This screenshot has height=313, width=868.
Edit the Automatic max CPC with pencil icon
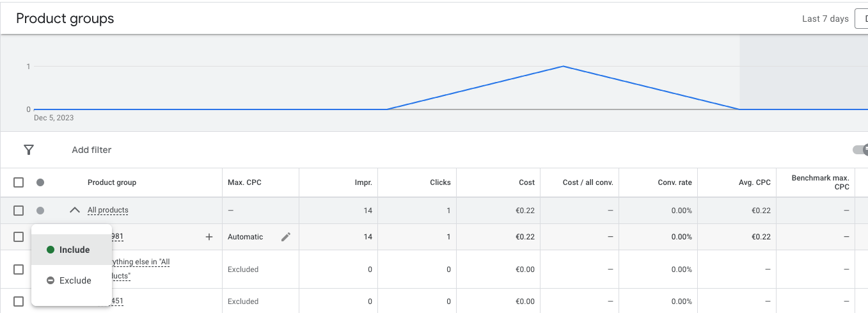tap(286, 237)
